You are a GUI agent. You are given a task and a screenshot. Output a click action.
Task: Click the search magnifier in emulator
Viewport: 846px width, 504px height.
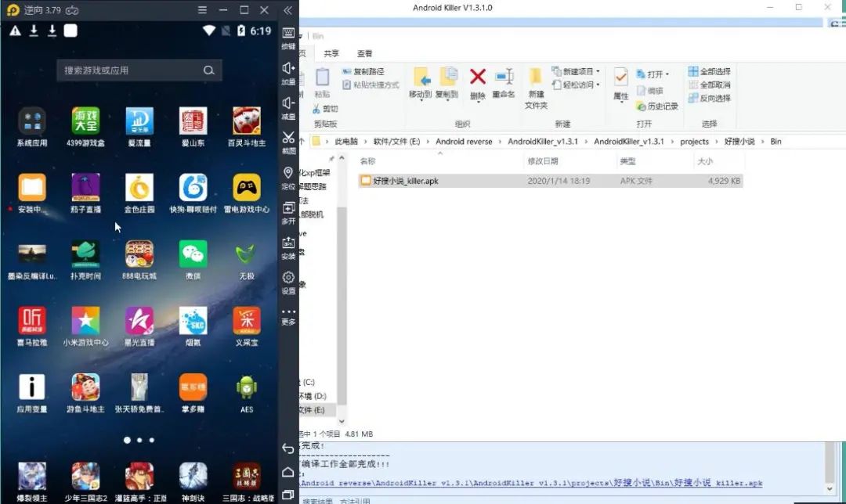point(209,70)
